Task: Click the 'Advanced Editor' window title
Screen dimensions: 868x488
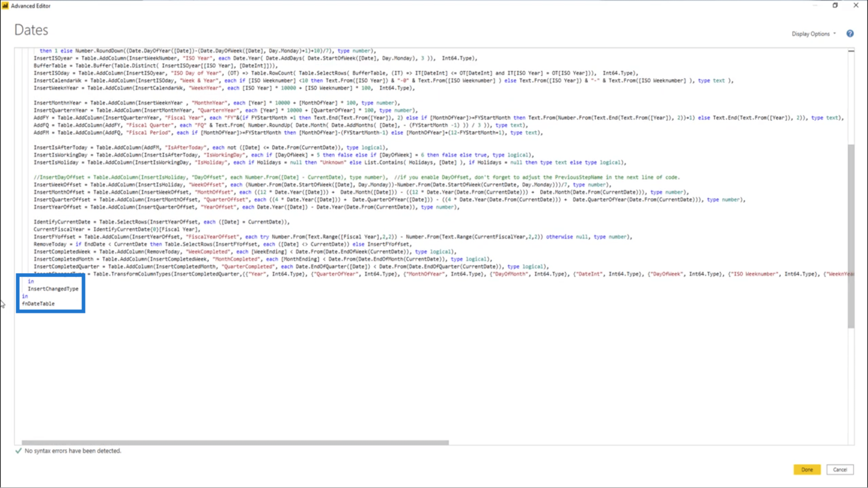Action: pyautogui.click(x=31, y=6)
